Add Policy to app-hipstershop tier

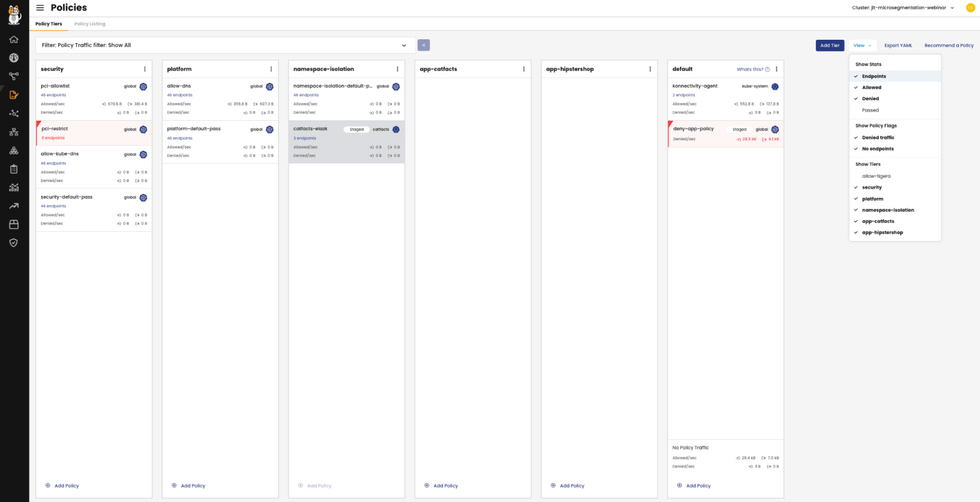568,486
